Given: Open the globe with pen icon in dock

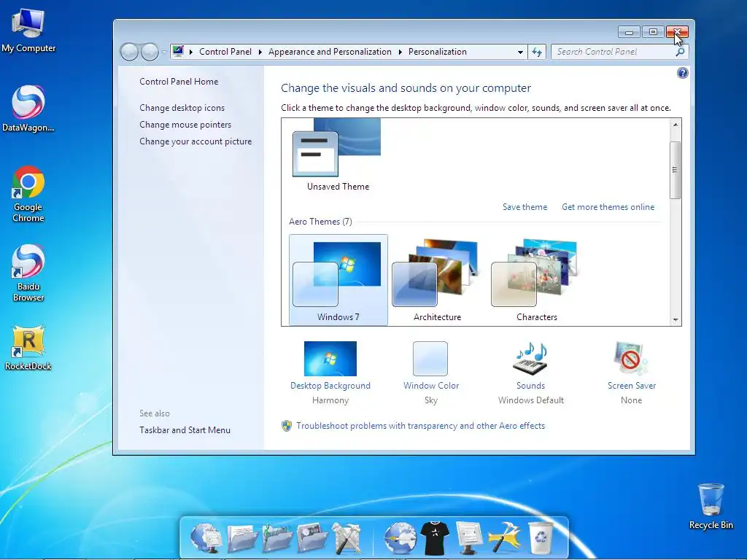Looking at the screenshot, I should click(400, 538).
